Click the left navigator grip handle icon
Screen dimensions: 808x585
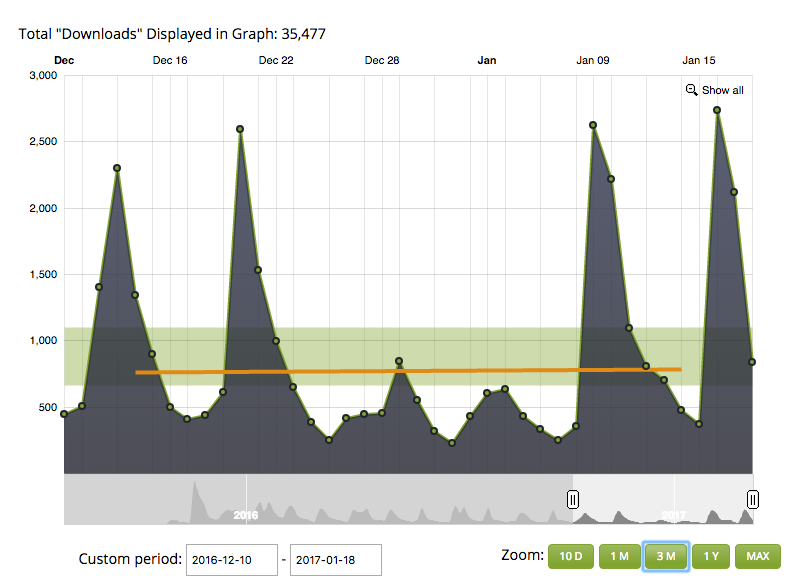[573, 498]
